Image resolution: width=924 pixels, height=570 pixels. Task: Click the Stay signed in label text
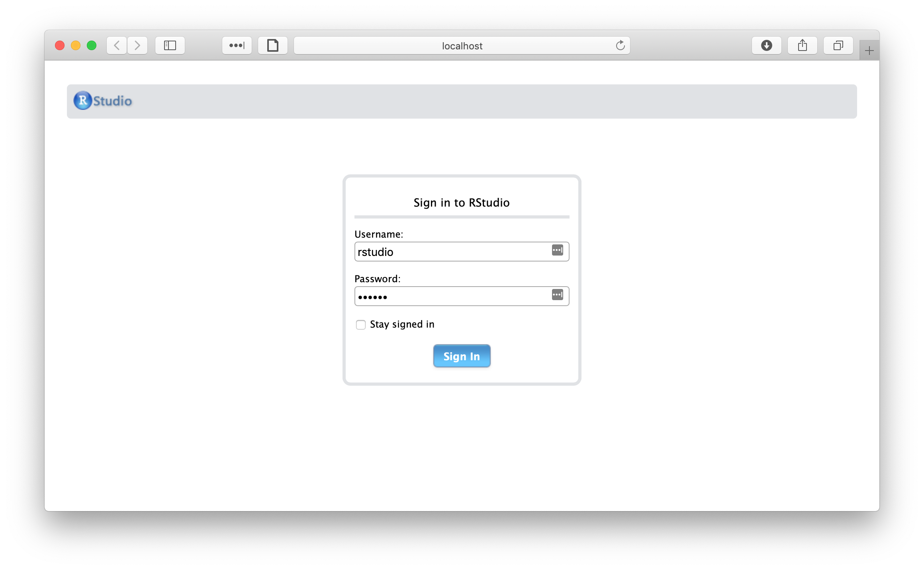tap(402, 324)
